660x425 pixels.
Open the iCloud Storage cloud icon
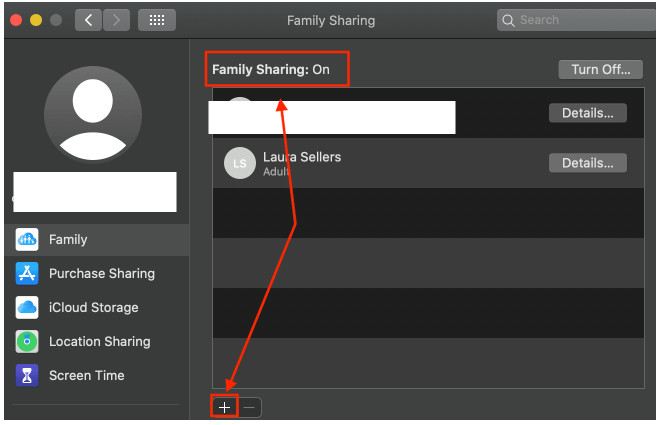pos(28,307)
